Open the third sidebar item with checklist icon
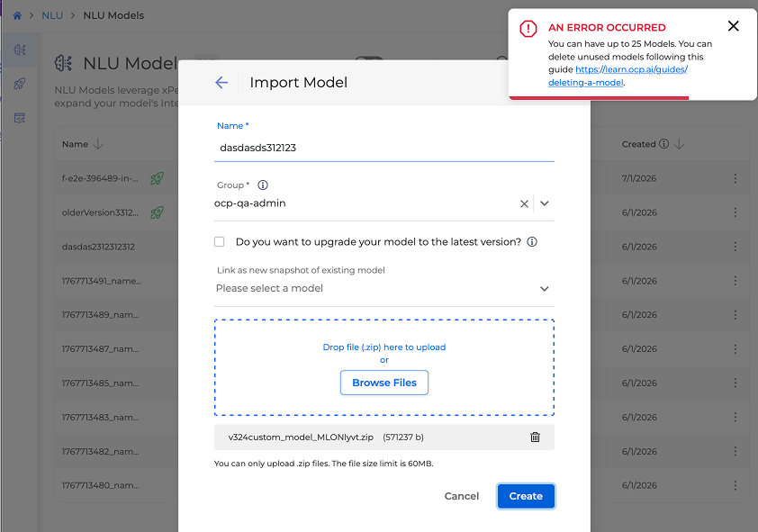This screenshot has width=758, height=532. (20, 118)
